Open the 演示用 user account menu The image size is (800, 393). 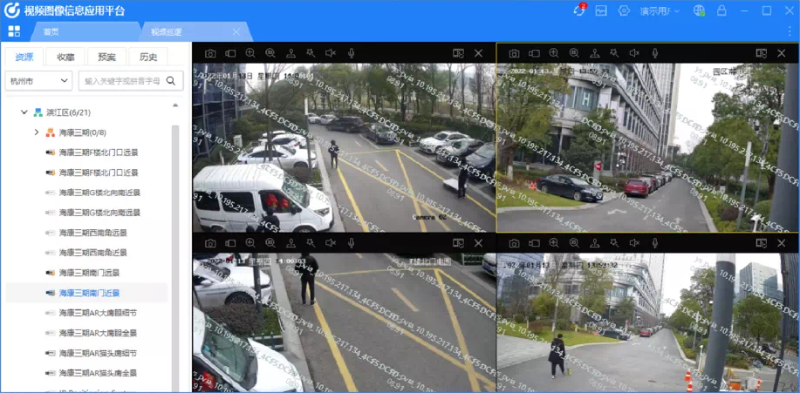660,11
